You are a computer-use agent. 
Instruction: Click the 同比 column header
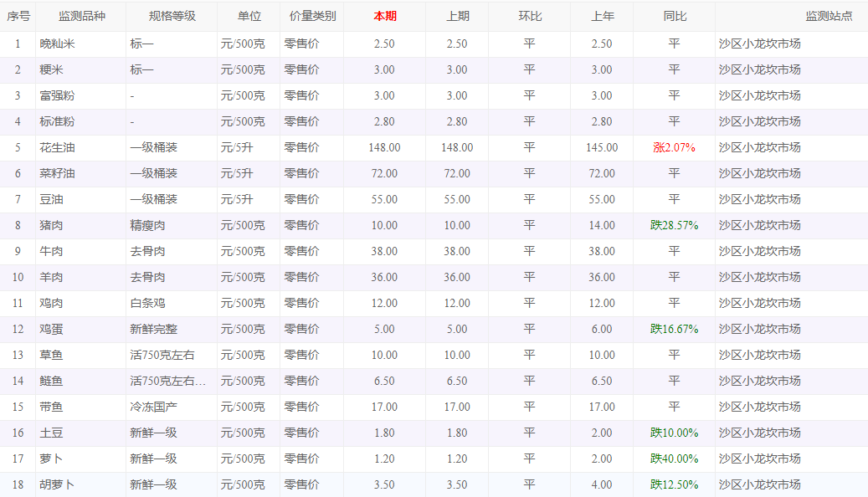[674, 17]
